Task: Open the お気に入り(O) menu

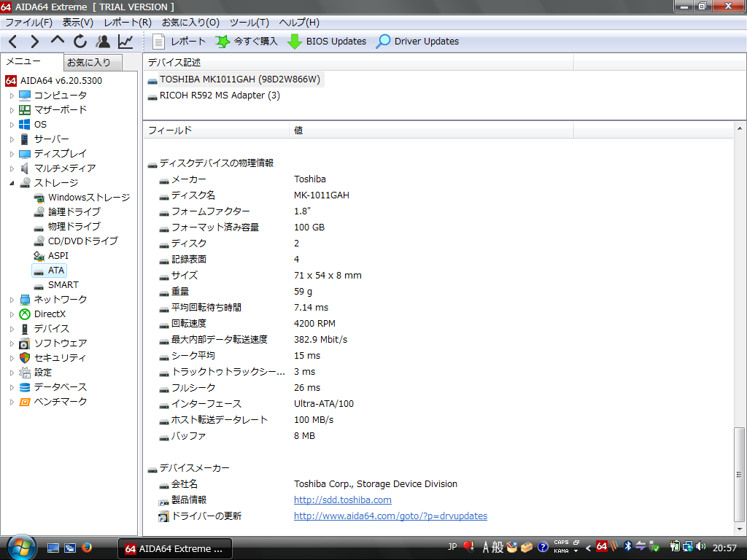Action: (190, 23)
